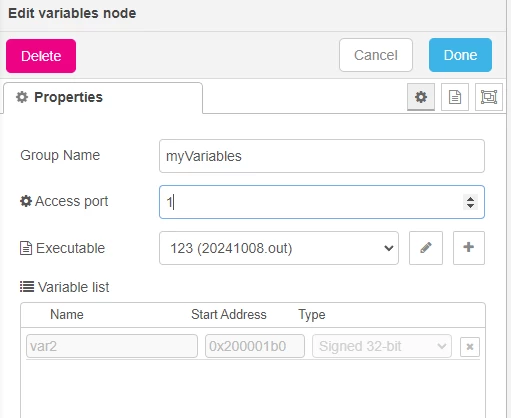
Task: Focus the Group Name field myVariables
Action: (x=322, y=156)
